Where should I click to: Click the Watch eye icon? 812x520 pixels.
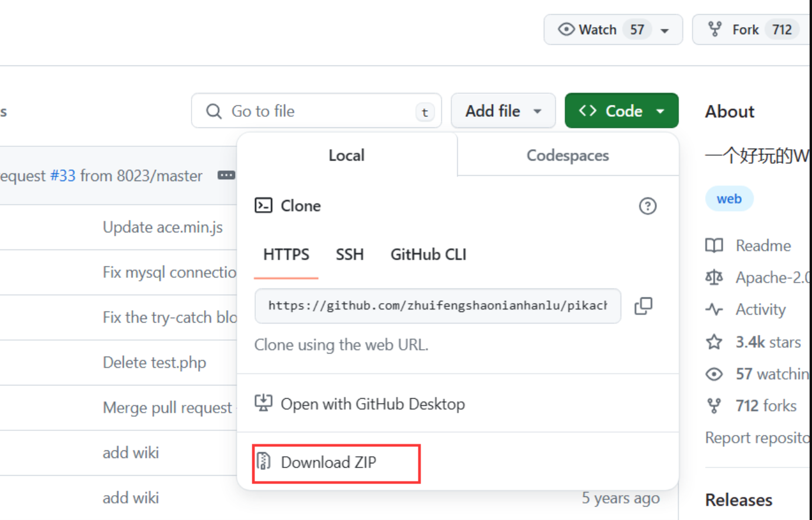point(566,29)
